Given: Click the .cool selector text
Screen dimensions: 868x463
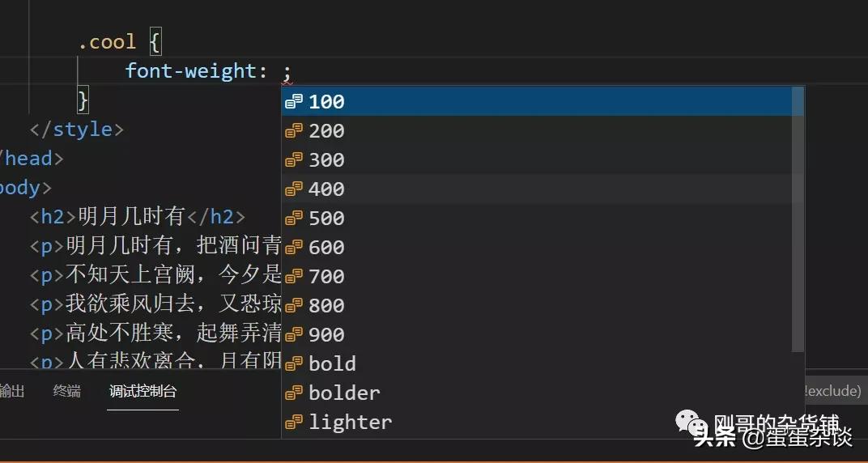Looking at the screenshot, I should [x=107, y=42].
